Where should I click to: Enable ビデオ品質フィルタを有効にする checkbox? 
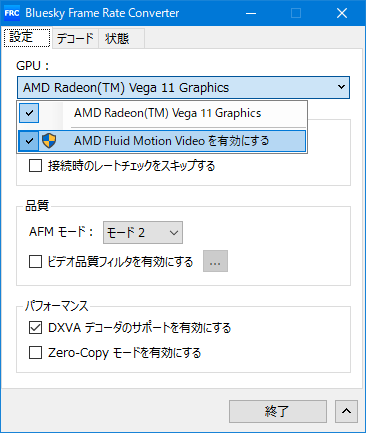35,262
